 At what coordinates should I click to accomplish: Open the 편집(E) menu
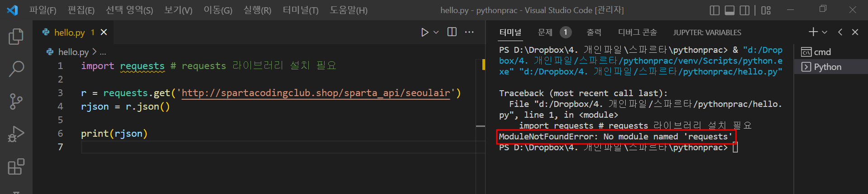[x=81, y=10]
